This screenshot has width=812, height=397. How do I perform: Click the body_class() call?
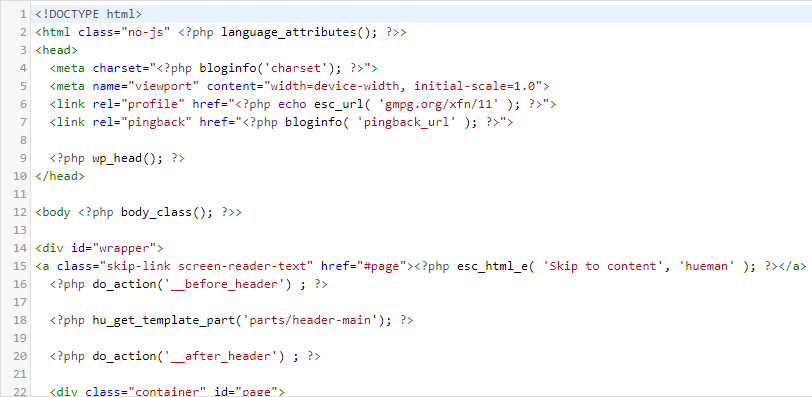[164, 212]
